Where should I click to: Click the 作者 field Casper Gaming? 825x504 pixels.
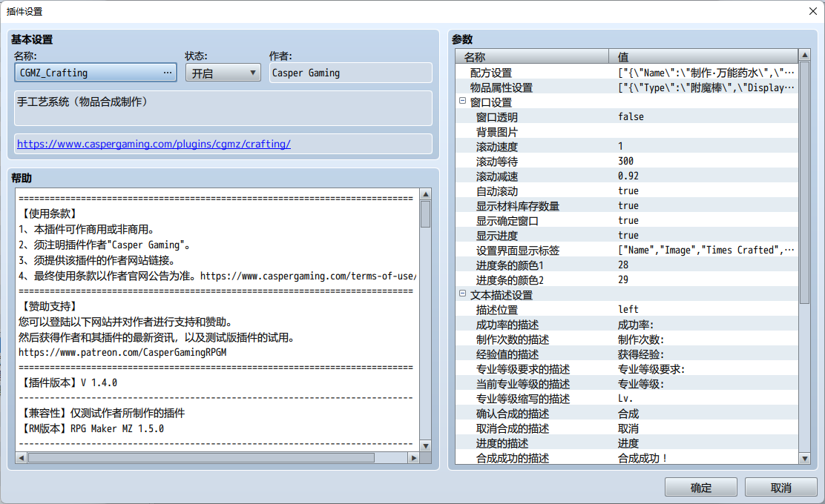coord(351,73)
